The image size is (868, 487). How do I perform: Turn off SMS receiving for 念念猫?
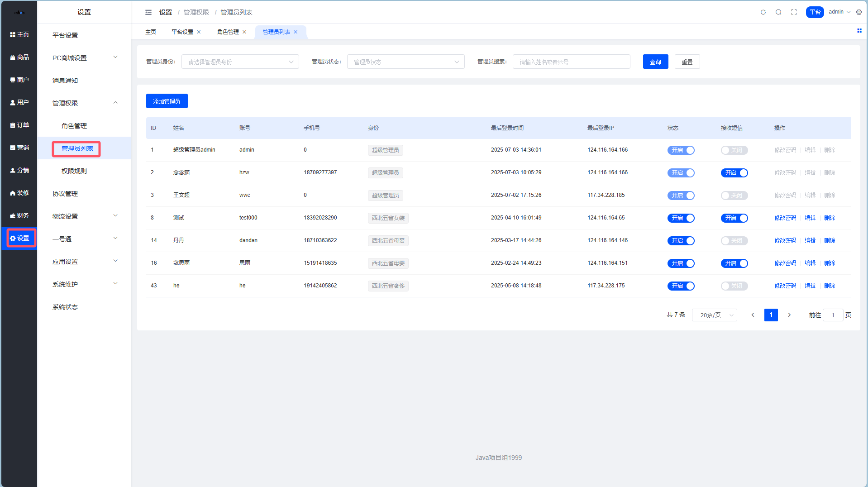coord(734,173)
